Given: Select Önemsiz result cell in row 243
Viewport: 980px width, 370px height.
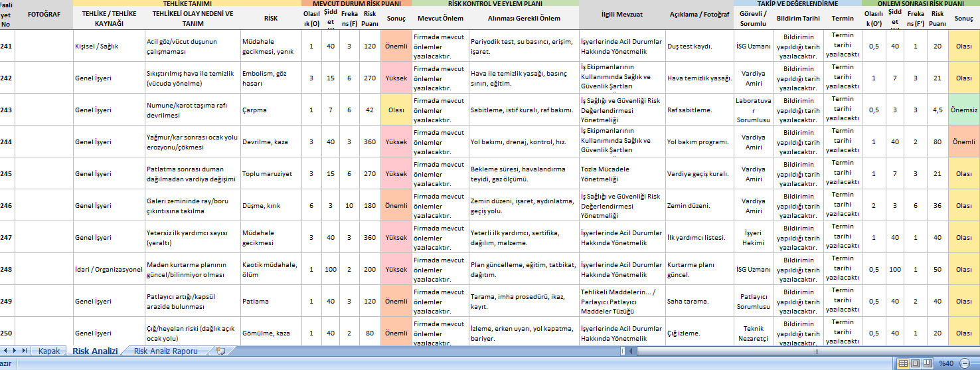Looking at the screenshot, I should point(964,110).
